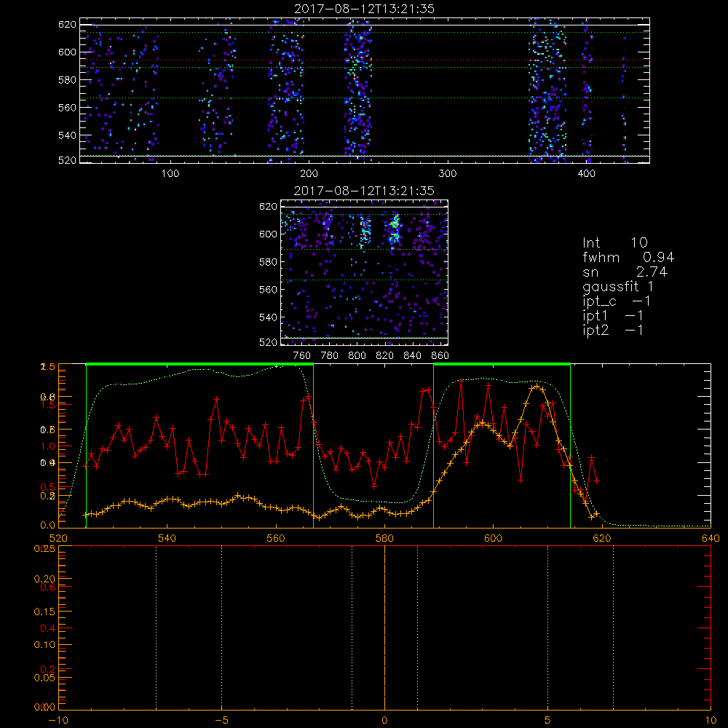Select the timestamp title above the small middle spectrogram
The height and width of the screenshot is (728, 728).
[364, 191]
